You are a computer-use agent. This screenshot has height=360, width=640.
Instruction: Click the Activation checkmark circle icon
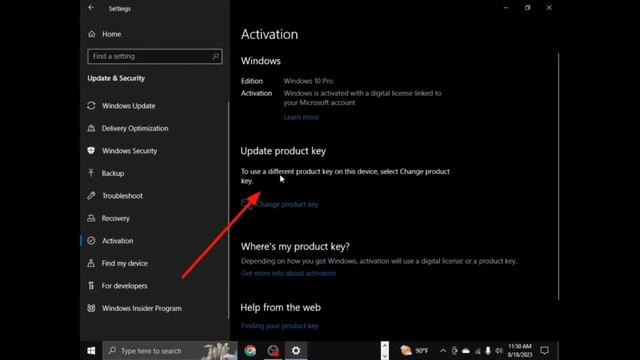(91, 241)
